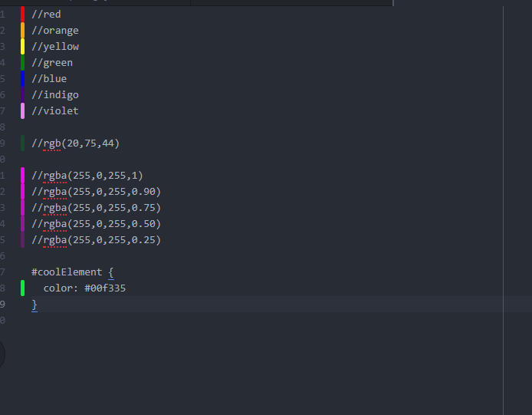
Task: Click the blue color swatch beside //blue
Action: pyautogui.click(x=22, y=78)
